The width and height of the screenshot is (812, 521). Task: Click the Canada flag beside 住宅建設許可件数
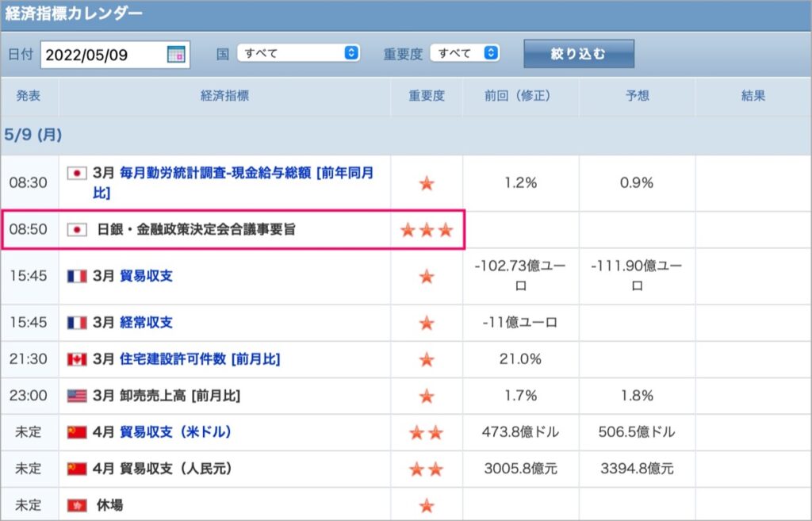[x=77, y=359]
